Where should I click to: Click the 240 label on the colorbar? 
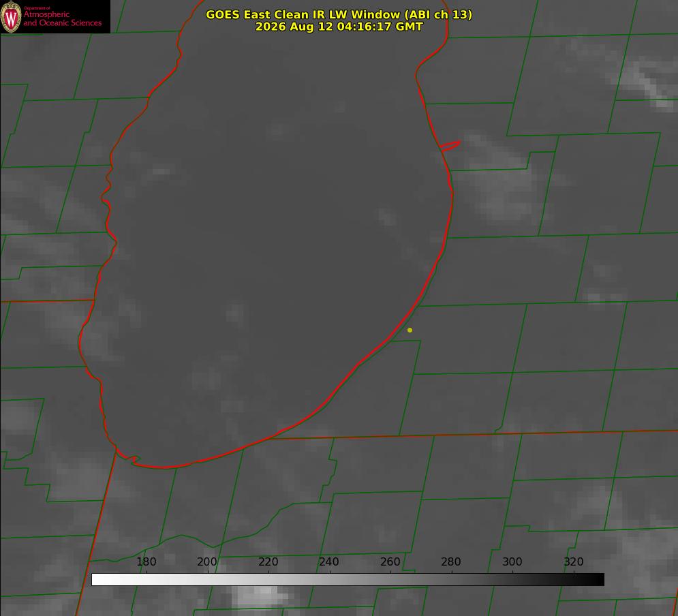pos(329,561)
